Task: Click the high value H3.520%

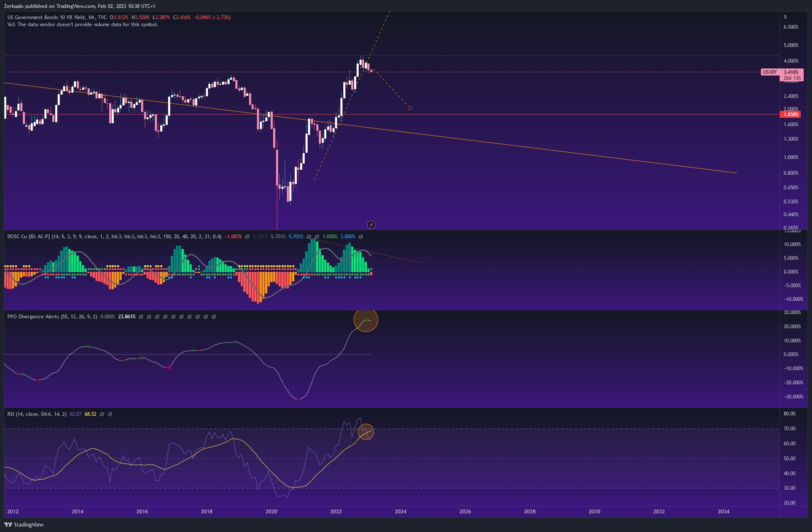Action: [x=140, y=17]
